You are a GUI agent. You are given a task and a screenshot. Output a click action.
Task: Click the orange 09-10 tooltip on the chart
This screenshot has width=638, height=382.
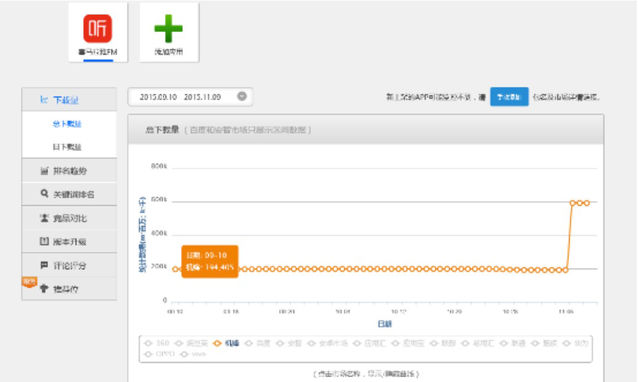[210, 262]
